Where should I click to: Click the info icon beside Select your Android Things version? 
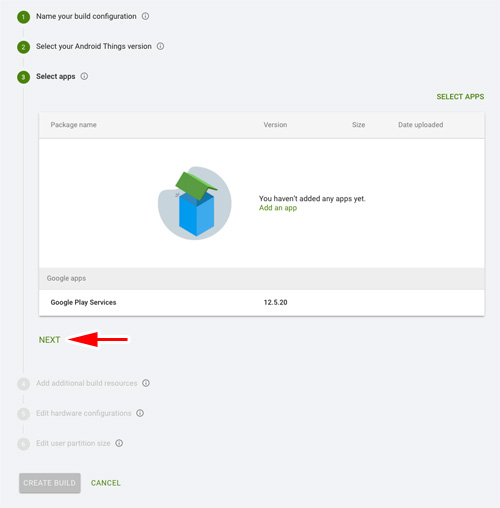point(160,46)
